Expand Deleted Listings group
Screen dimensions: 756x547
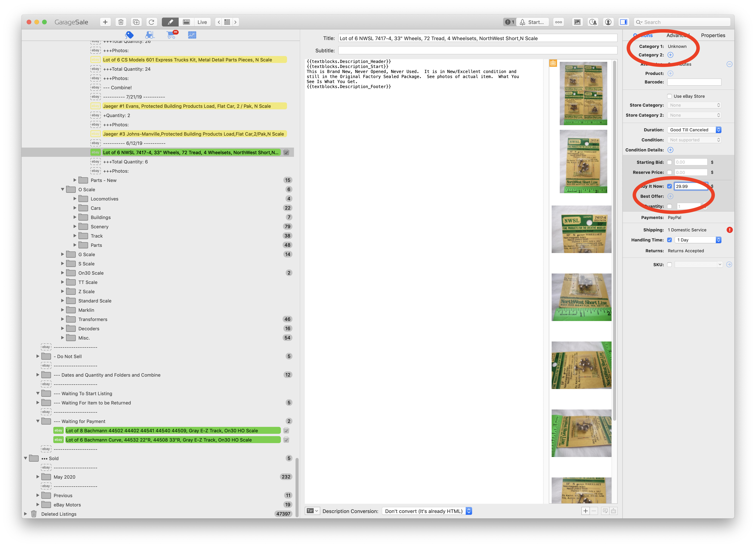coord(25,514)
